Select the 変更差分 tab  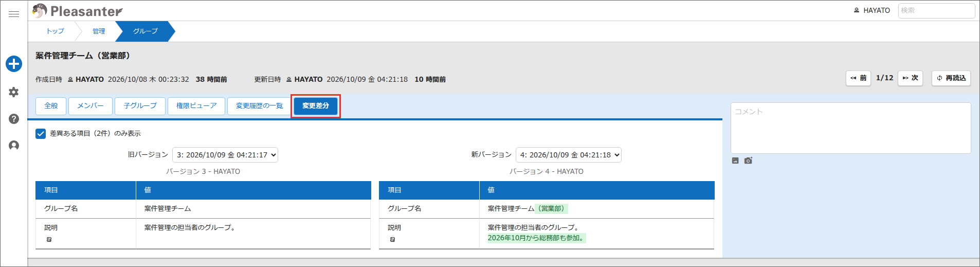point(316,106)
